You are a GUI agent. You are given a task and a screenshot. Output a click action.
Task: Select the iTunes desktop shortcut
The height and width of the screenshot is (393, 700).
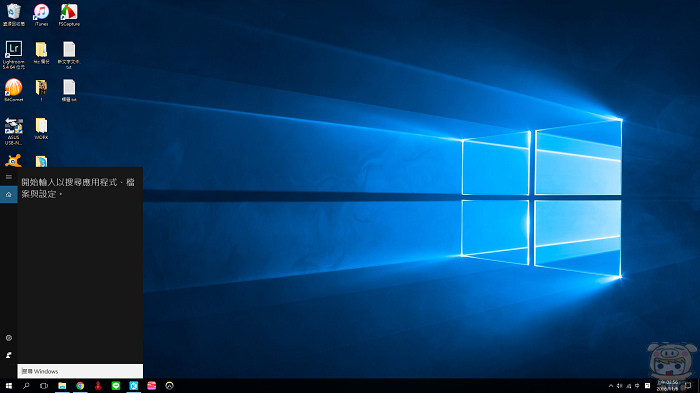41,15
